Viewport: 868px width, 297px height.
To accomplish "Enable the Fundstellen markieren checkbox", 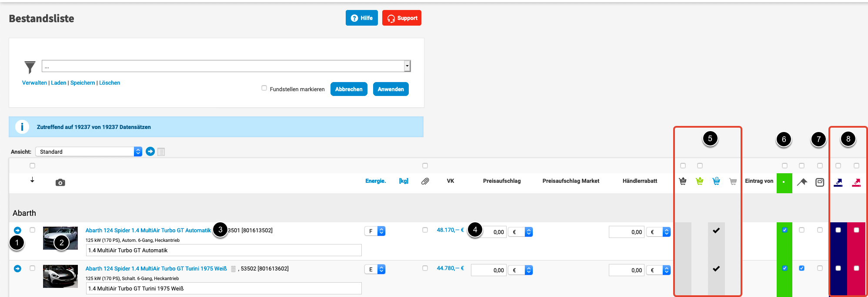I will click(x=264, y=88).
